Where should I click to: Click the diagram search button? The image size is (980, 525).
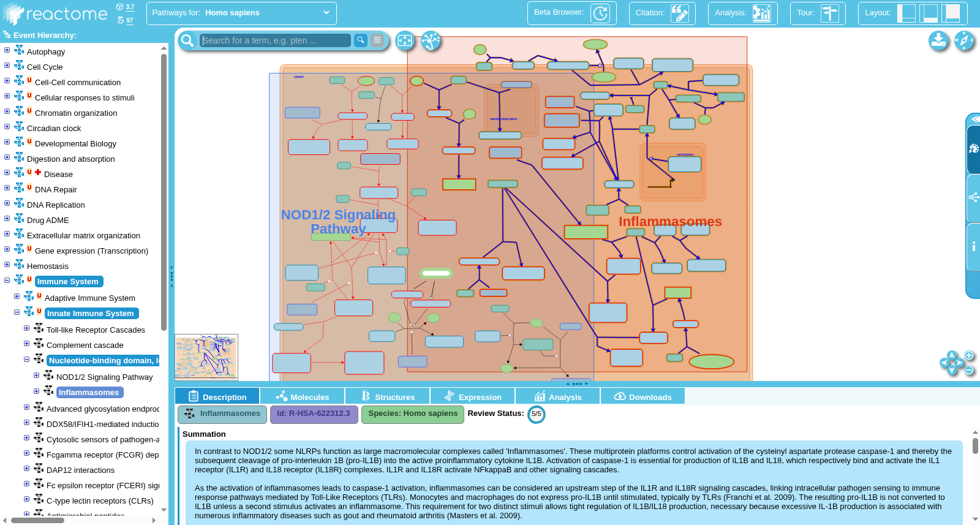click(x=361, y=40)
